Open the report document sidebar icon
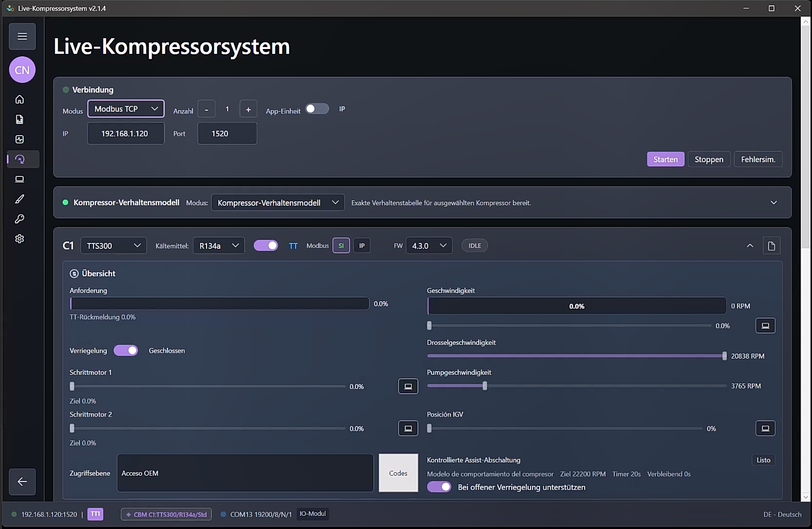The width and height of the screenshot is (812, 529). pyautogui.click(x=20, y=120)
